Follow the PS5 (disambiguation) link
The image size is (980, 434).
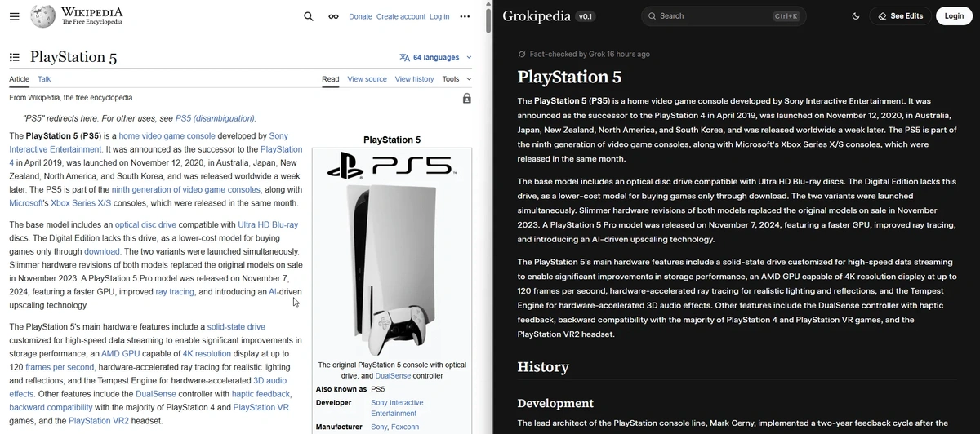(215, 118)
